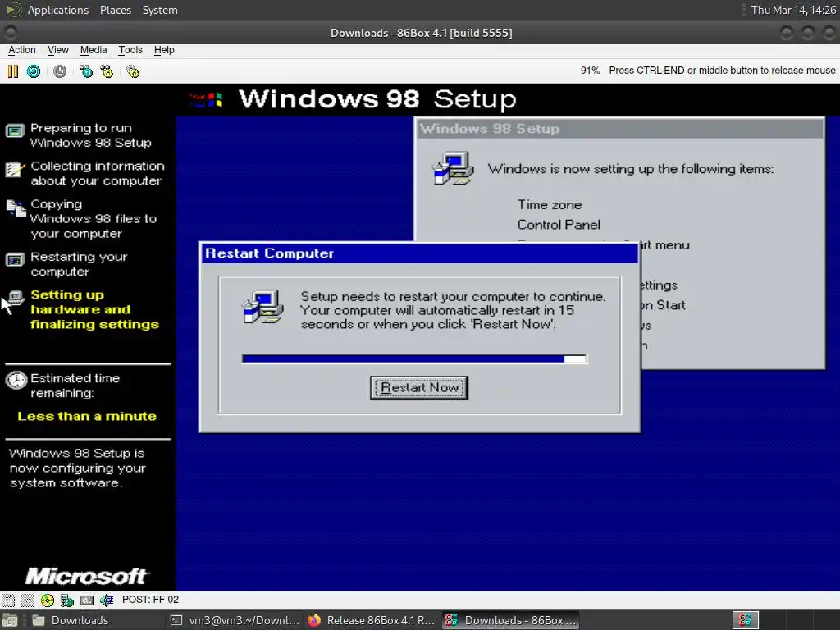This screenshot has width=840, height=630.
Task: Click the show desktop icon in the bottom panel
Action: coord(10,620)
